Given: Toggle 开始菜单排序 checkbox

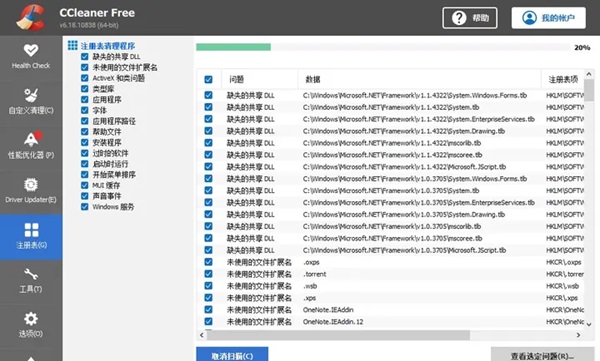Looking at the screenshot, I should 85,175.
